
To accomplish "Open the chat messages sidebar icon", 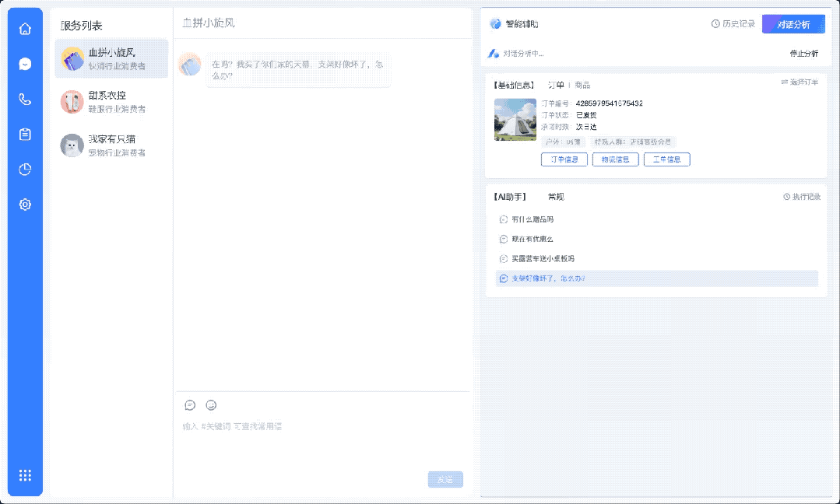I will tap(25, 65).
